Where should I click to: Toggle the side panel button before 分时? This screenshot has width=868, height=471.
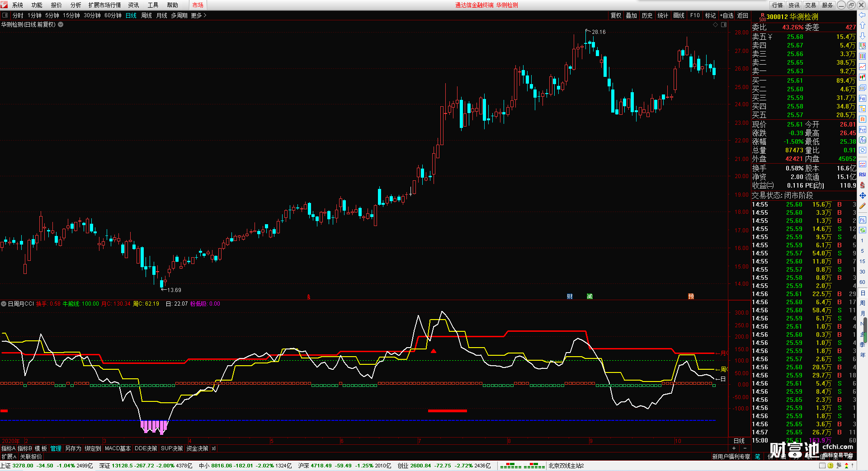[x=5, y=15]
